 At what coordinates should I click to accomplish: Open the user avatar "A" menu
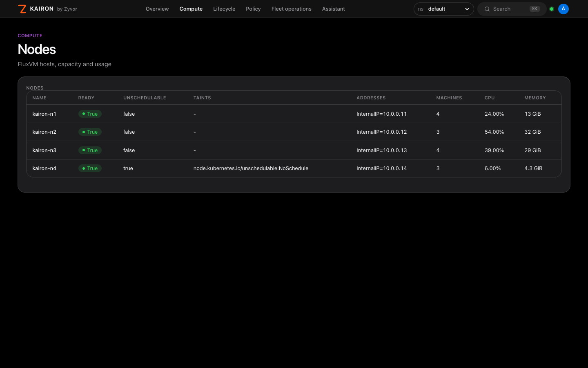(x=563, y=9)
